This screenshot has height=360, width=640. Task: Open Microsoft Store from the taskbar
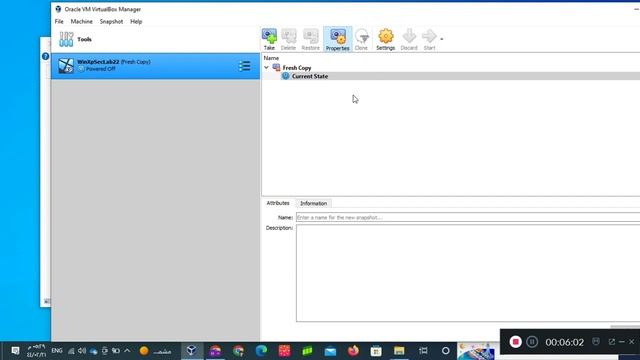[376, 351]
